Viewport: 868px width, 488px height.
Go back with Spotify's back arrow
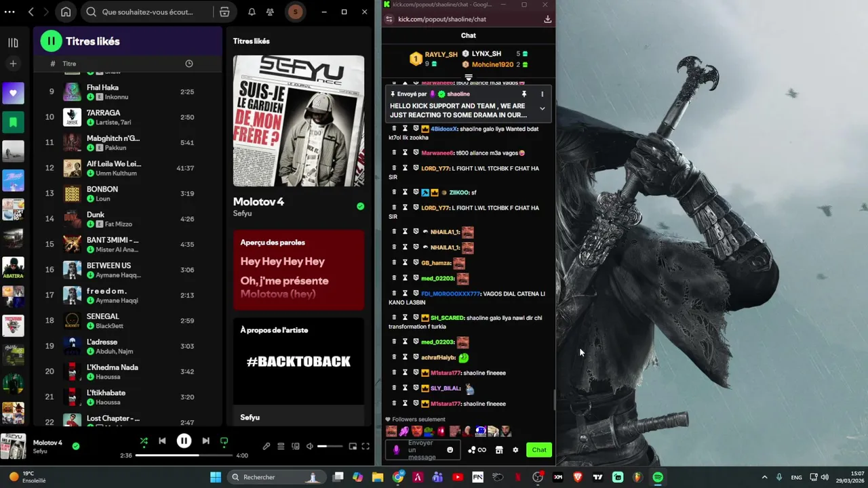[x=31, y=12]
